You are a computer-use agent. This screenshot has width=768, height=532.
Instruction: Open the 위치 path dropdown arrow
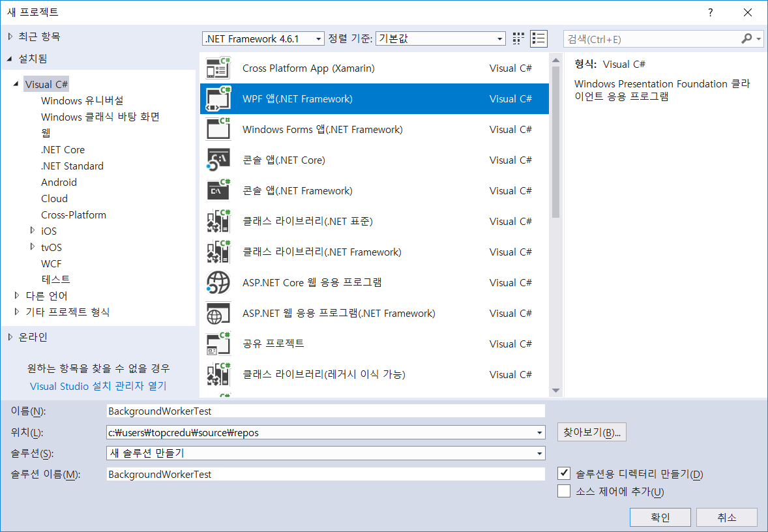click(539, 432)
